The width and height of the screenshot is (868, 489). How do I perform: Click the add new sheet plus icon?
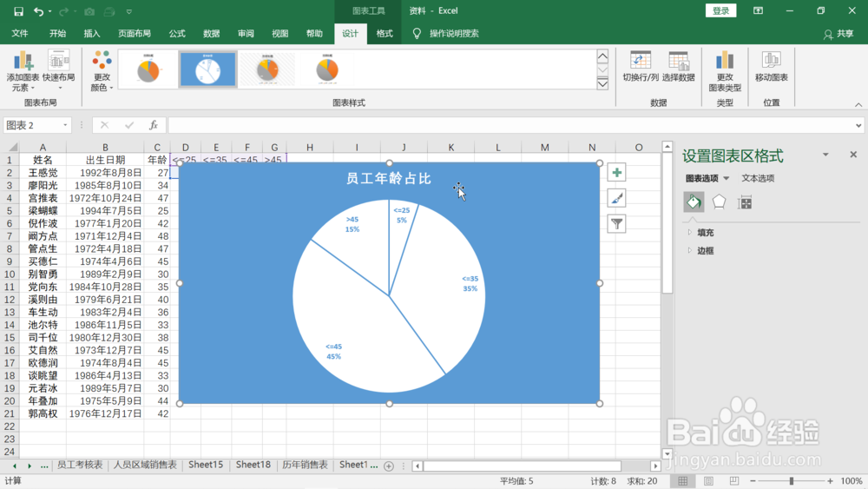[x=389, y=466]
